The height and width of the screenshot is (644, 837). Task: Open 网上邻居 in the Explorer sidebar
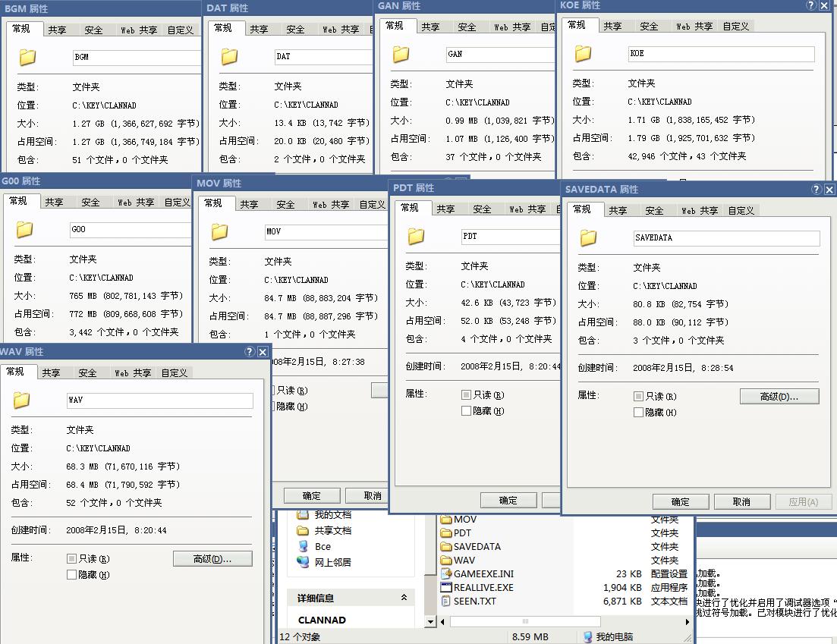click(x=324, y=562)
